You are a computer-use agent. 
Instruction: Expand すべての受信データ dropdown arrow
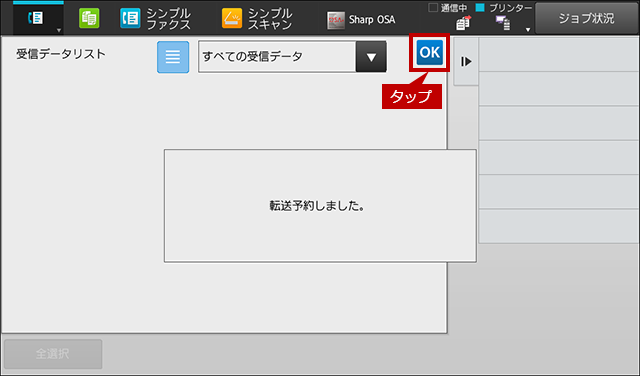pos(371,57)
